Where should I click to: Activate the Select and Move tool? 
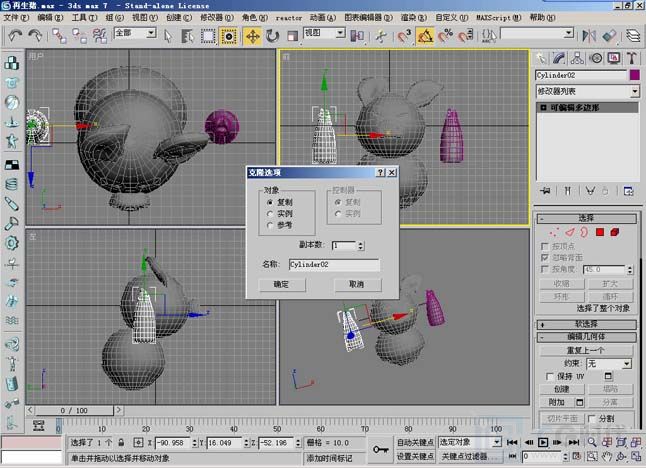252,36
